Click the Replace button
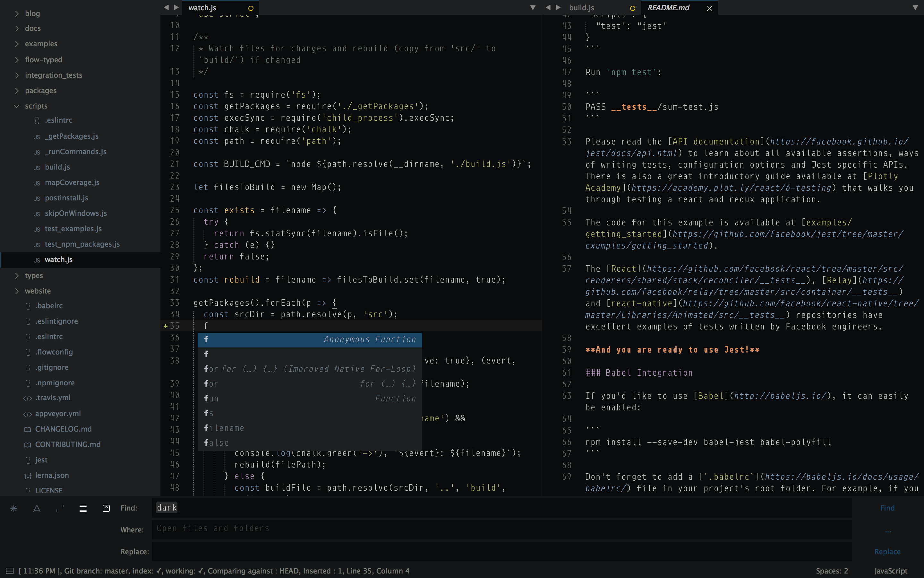Image resolution: width=924 pixels, height=578 pixels. [887, 552]
